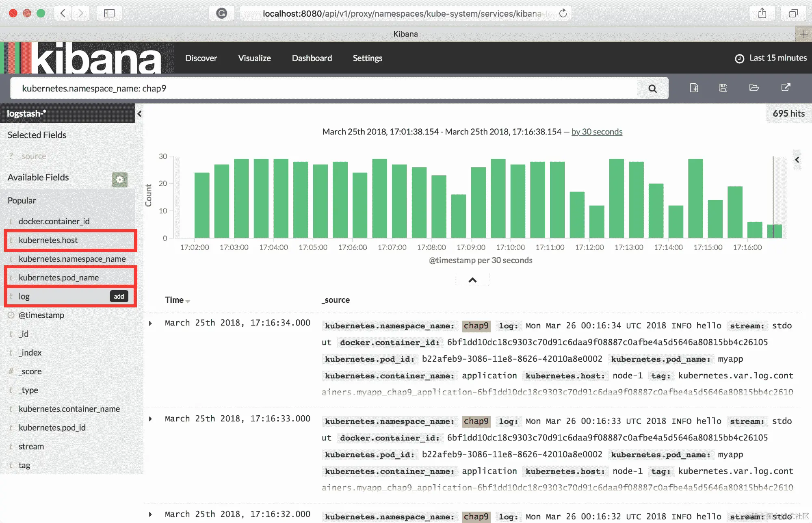Click the "by 30 seconds" interval link

coord(597,132)
